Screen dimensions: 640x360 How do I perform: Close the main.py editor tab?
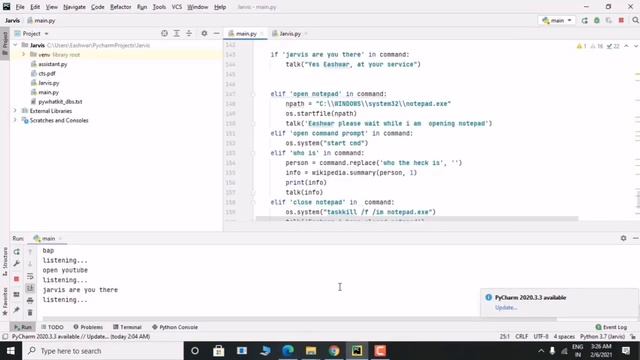(x=262, y=33)
